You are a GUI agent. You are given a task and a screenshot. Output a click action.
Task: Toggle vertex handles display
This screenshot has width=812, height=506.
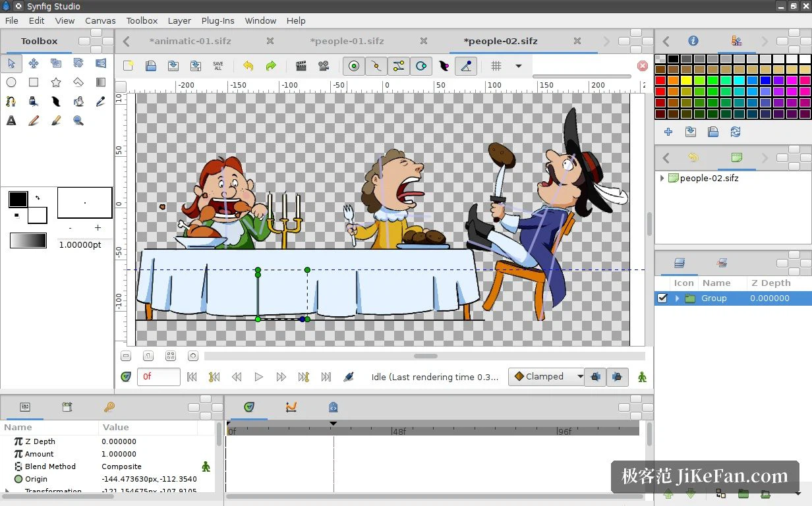pyautogui.click(x=376, y=66)
